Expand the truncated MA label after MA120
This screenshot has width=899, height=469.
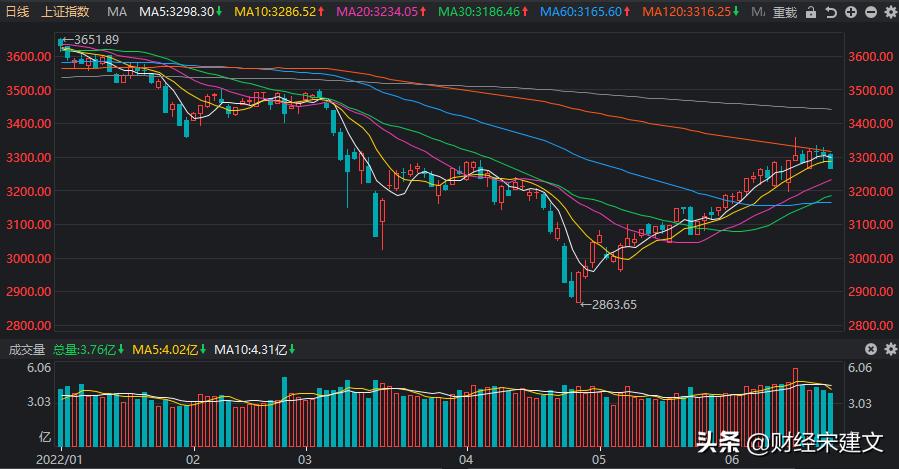(x=757, y=12)
